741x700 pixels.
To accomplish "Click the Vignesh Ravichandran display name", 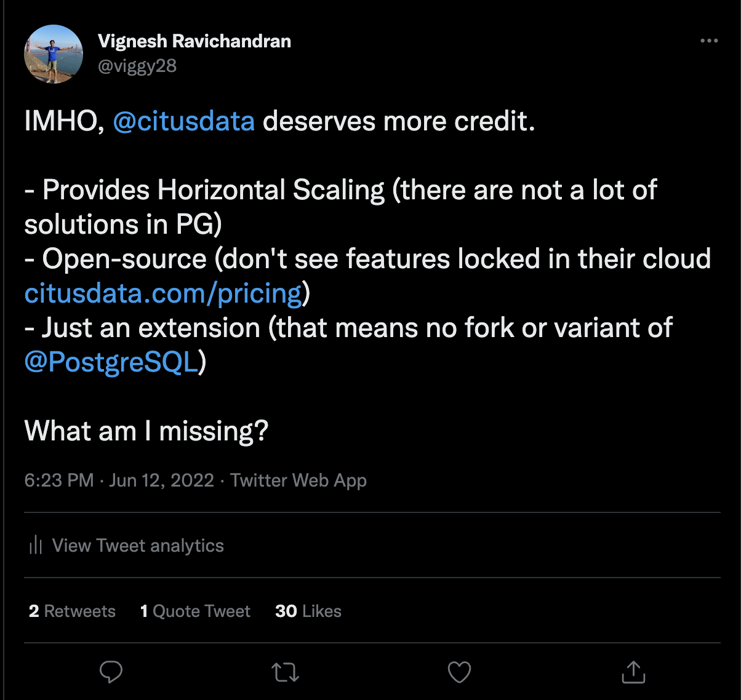I will (x=194, y=41).
